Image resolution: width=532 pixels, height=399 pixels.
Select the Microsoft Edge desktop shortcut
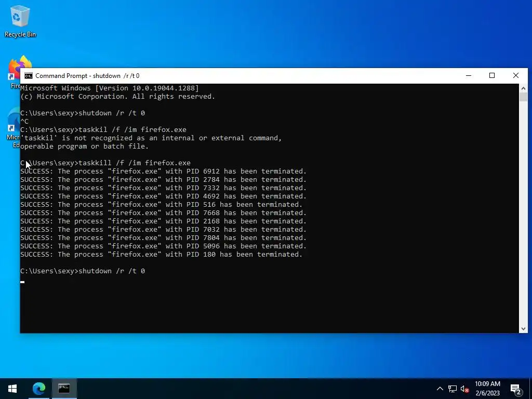click(13, 128)
